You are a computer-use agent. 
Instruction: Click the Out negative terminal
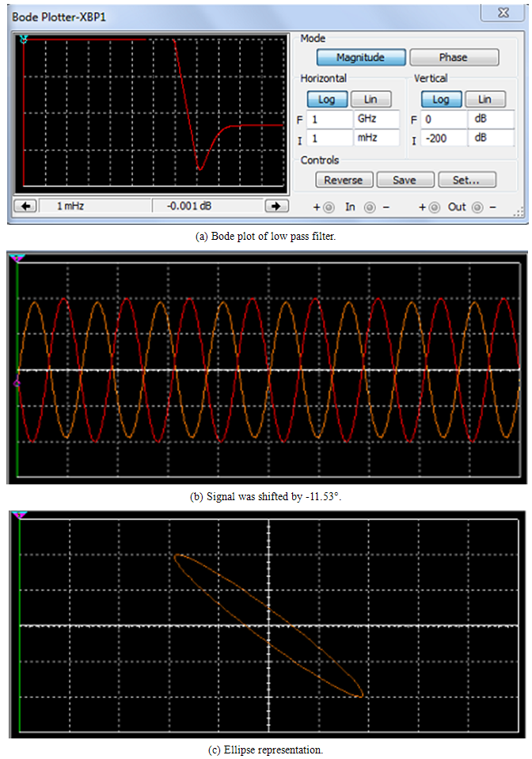pyautogui.click(x=477, y=207)
